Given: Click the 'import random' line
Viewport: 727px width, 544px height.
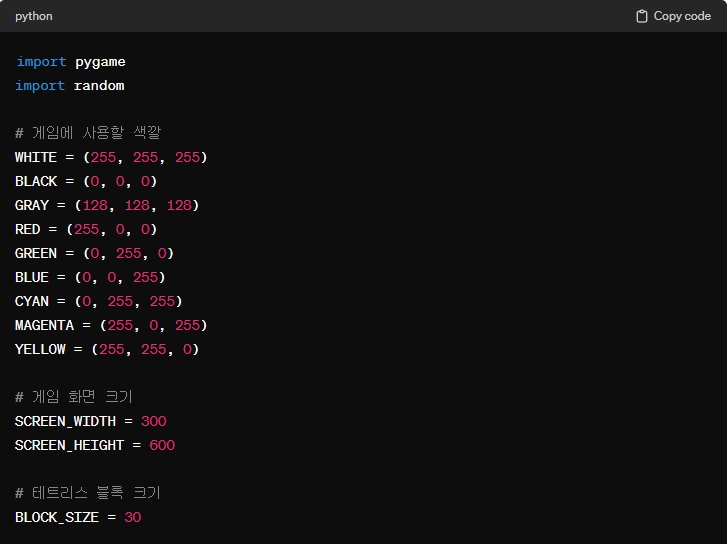Looking at the screenshot, I should [x=70, y=86].
